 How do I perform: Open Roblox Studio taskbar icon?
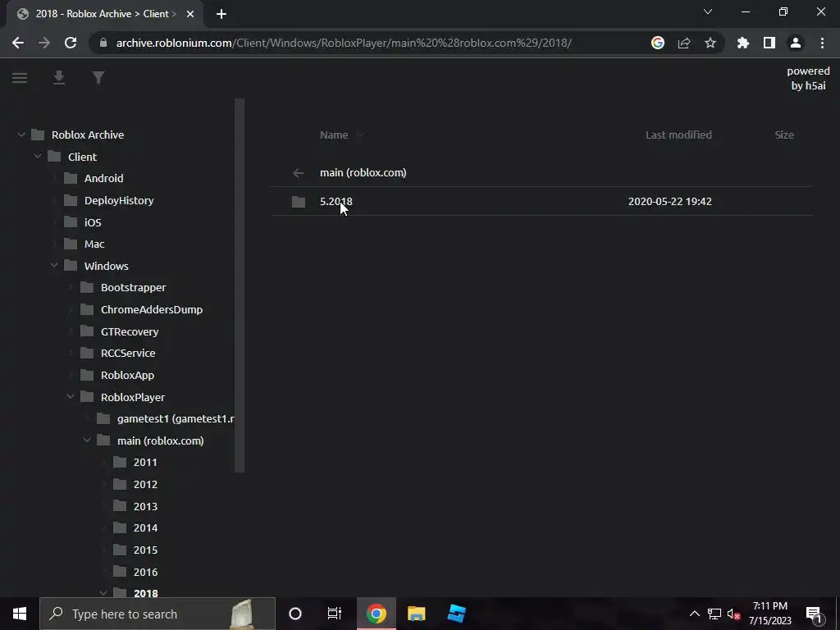click(x=456, y=614)
